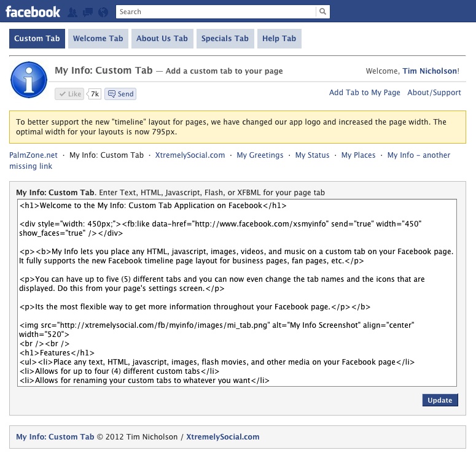Click the Update button
The image size is (476, 453).
pos(440,400)
